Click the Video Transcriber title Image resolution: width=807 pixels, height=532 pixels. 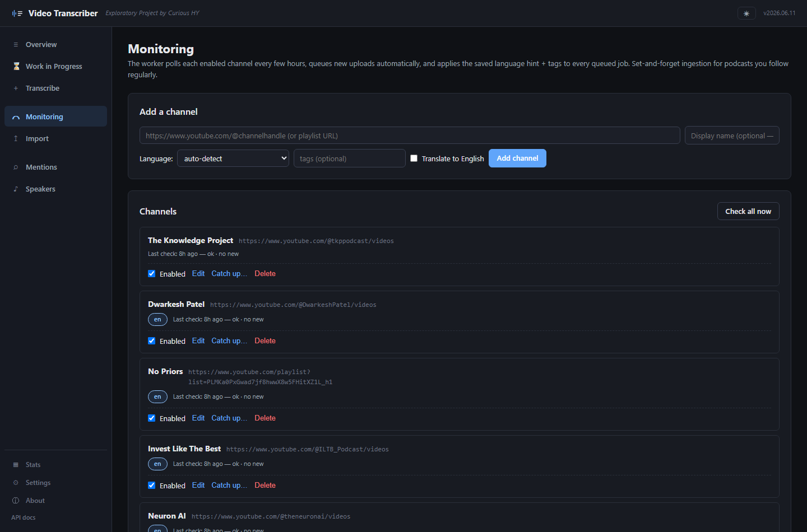click(x=63, y=13)
